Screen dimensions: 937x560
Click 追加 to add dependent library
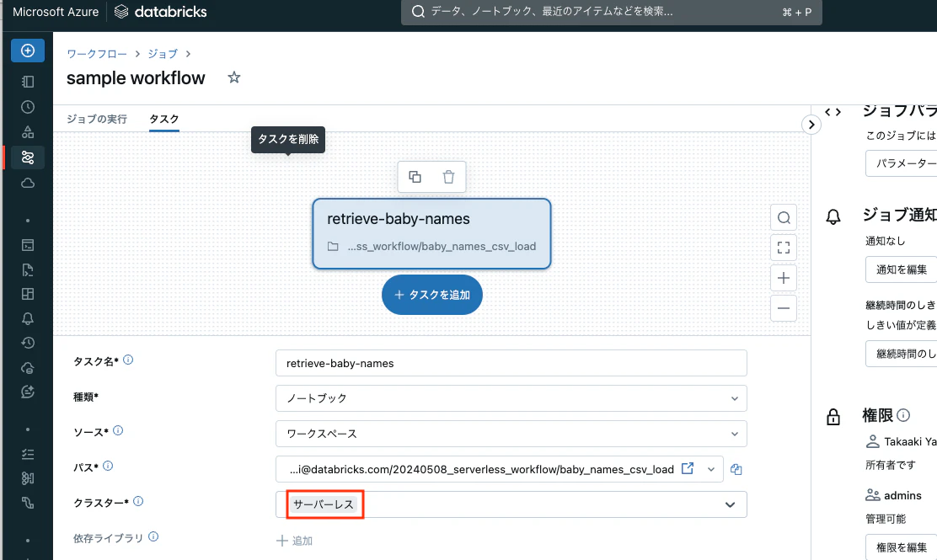pos(295,541)
